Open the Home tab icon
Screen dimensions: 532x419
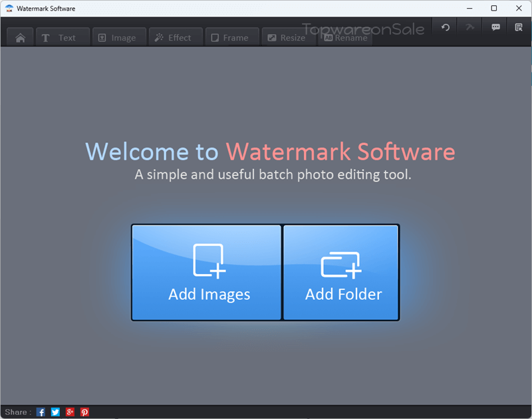click(x=21, y=37)
